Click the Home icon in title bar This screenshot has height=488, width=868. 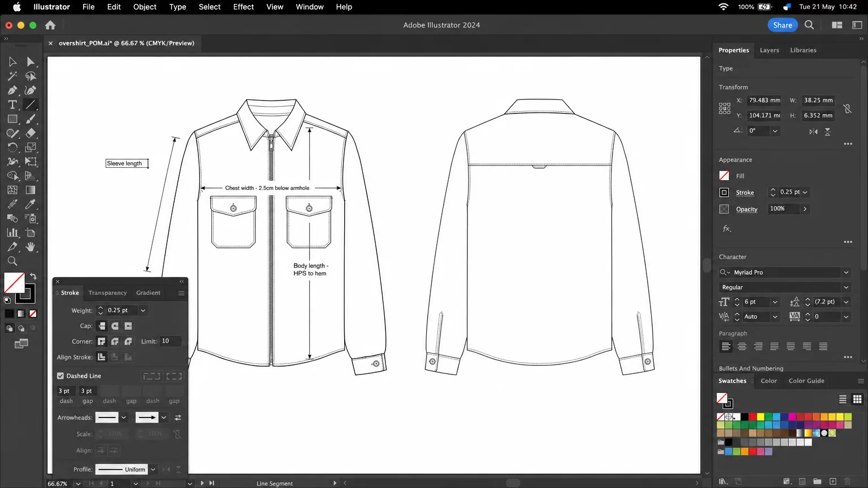pos(50,25)
